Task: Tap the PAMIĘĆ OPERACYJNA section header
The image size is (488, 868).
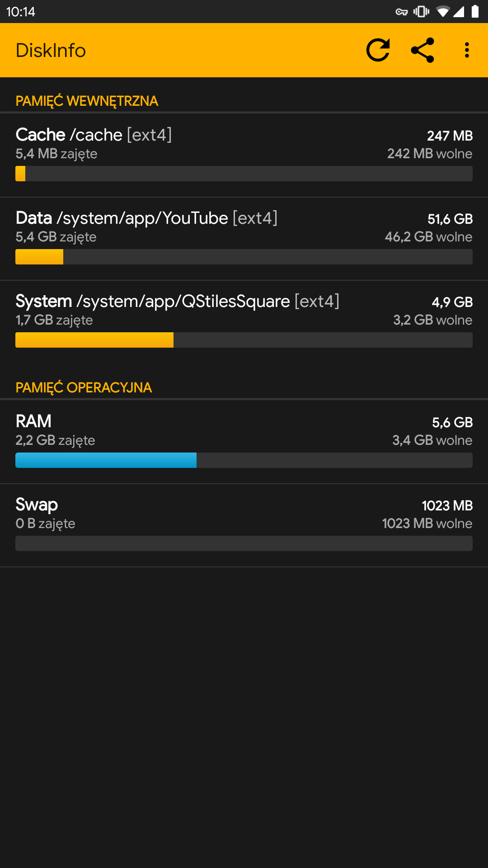Action: [84, 387]
